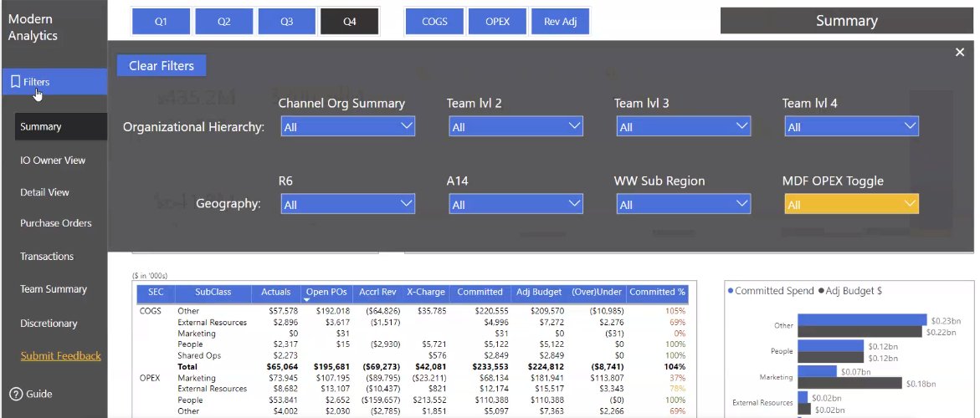Image resolution: width=980 pixels, height=418 pixels.
Task: Select the Q2 quarter button
Action: (223, 21)
